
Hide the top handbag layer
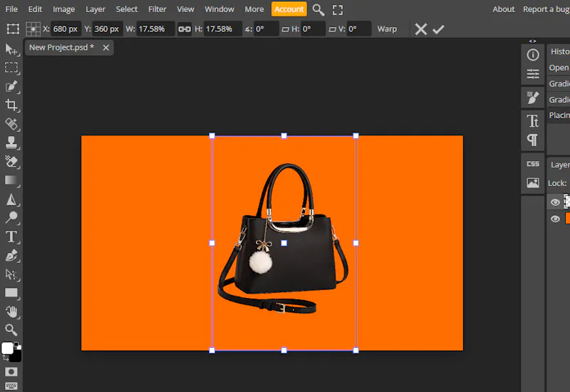click(x=555, y=202)
